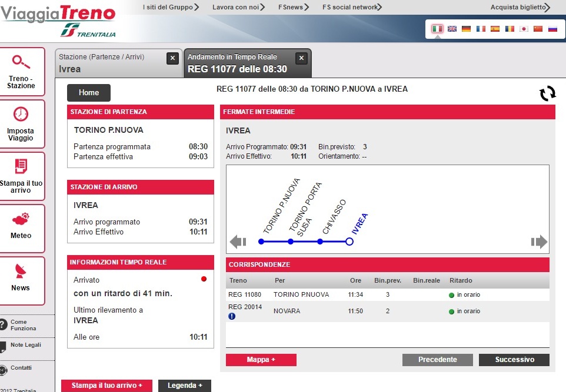Click the FERMATE INTERMEDIE header
The height and width of the screenshot is (392, 566).
point(388,112)
